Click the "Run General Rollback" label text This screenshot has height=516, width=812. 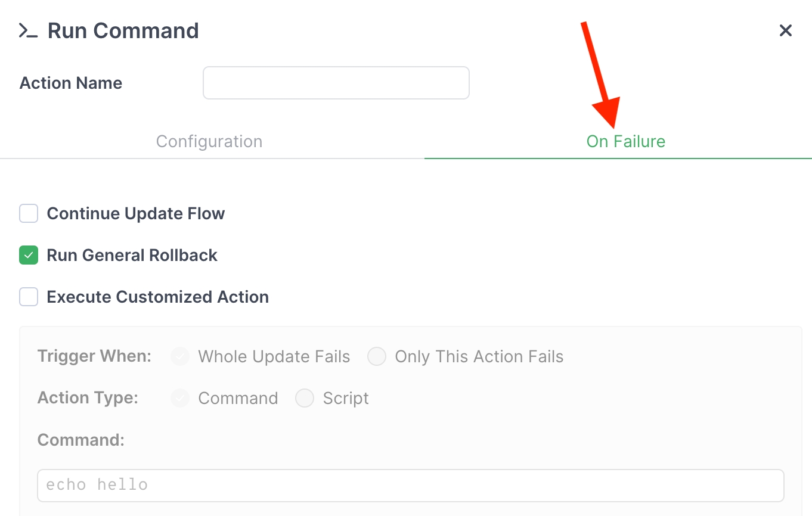pyautogui.click(x=132, y=255)
